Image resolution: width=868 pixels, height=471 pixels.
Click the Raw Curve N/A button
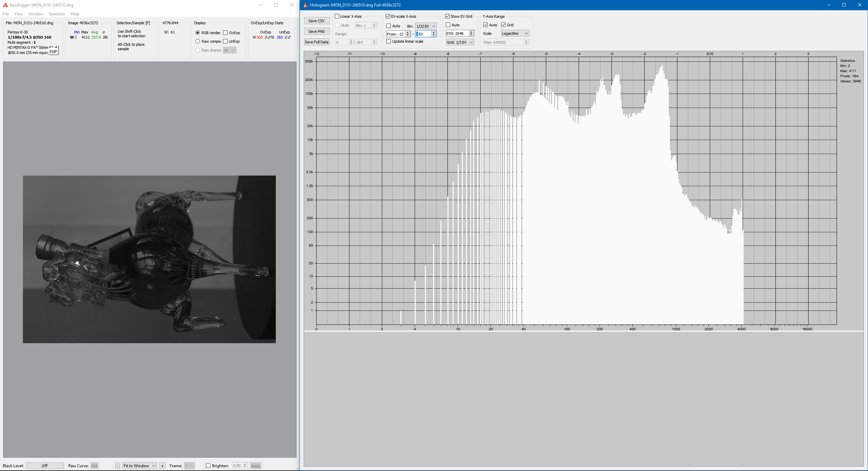click(94, 466)
